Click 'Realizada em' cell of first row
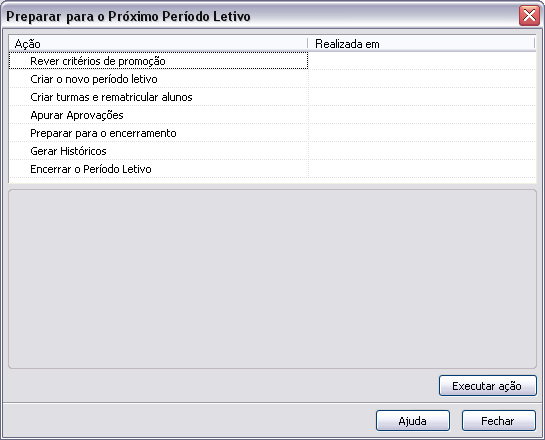545x440 pixels. pyautogui.click(x=422, y=61)
